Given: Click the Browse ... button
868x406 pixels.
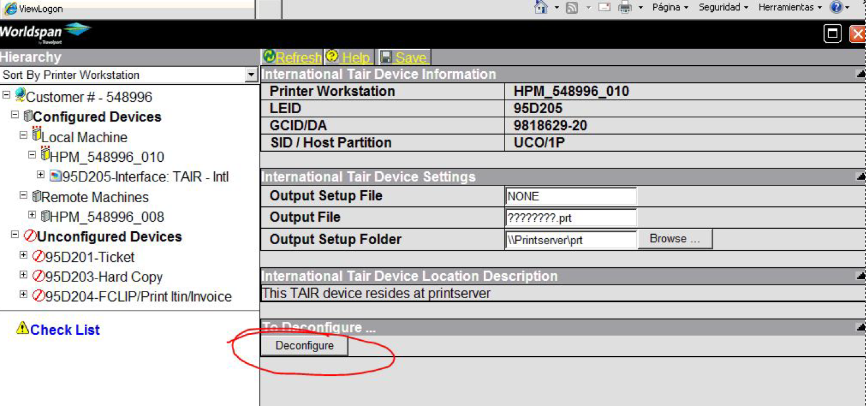Looking at the screenshot, I should click(675, 239).
